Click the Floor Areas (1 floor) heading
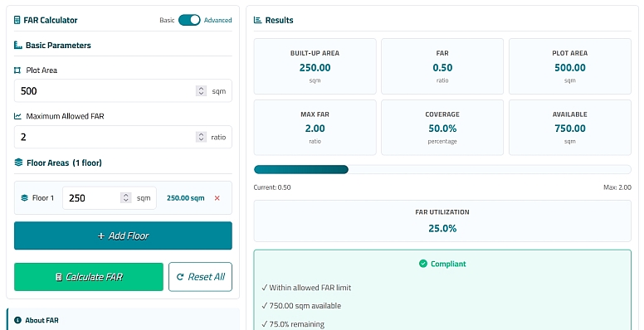 click(x=64, y=163)
